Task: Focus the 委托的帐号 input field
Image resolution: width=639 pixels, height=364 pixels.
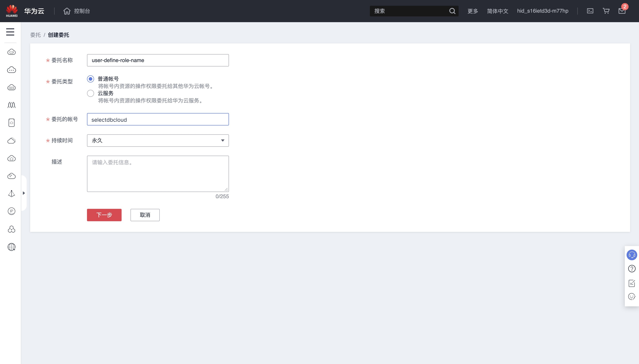Action: pyautogui.click(x=158, y=119)
